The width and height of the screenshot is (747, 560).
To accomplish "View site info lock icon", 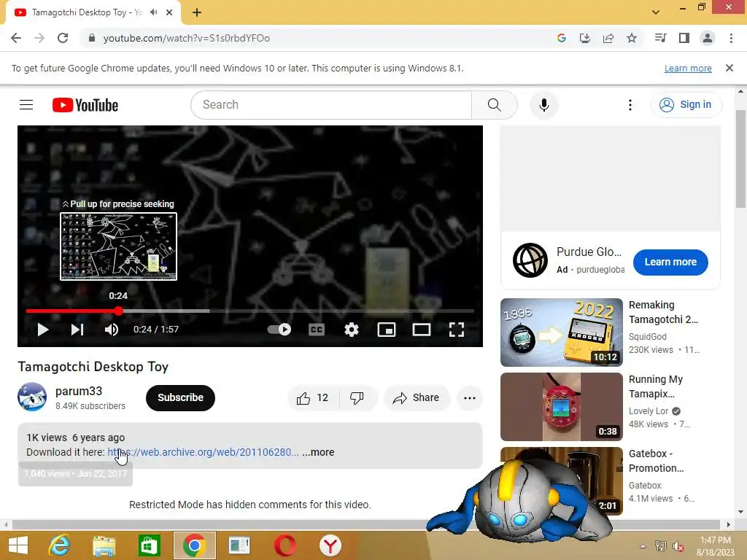I will point(91,38).
